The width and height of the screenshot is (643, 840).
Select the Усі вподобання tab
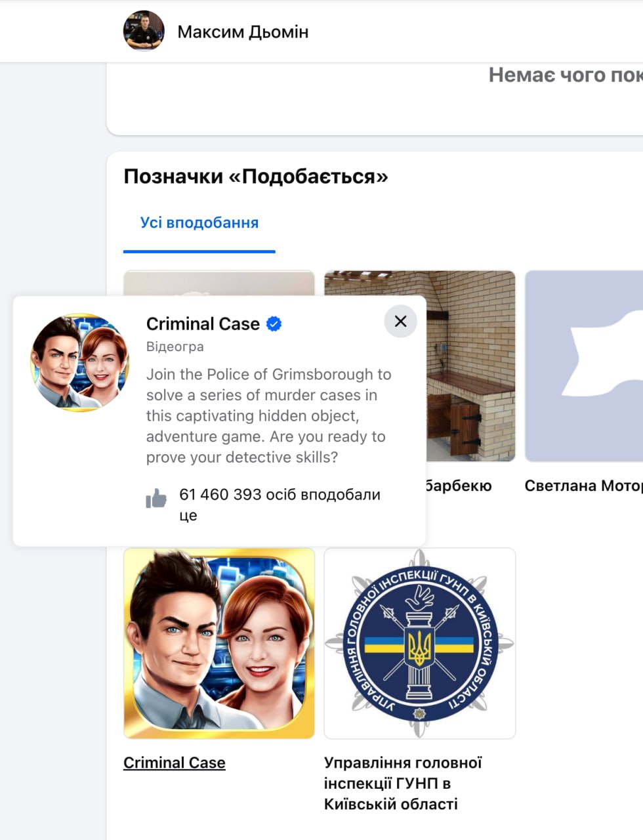199,222
